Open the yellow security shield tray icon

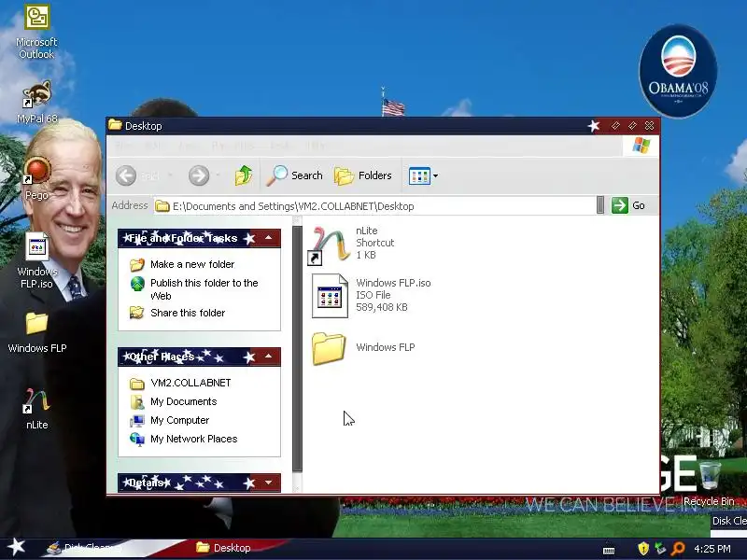[643, 549]
